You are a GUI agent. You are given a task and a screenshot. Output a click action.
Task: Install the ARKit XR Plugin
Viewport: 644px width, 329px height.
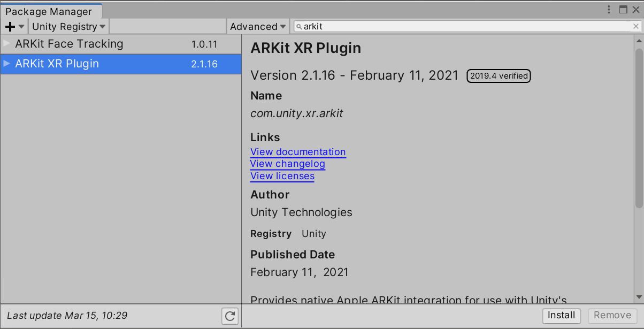pos(561,316)
